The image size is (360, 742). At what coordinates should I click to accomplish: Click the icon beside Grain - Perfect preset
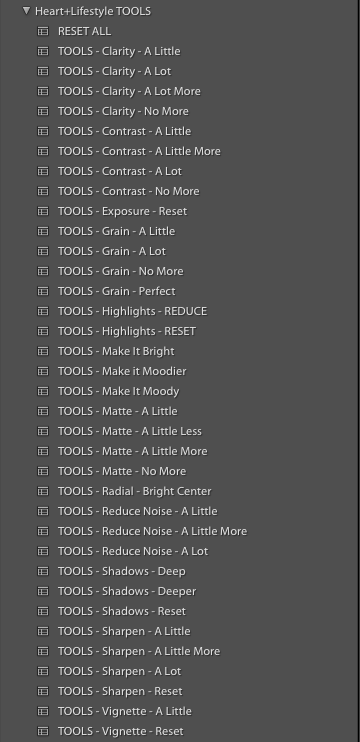click(x=43, y=291)
